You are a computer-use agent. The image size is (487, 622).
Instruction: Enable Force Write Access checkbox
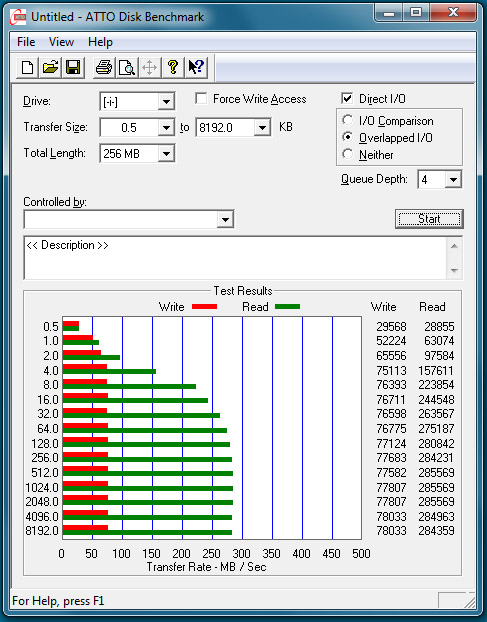[x=201, y=98]
